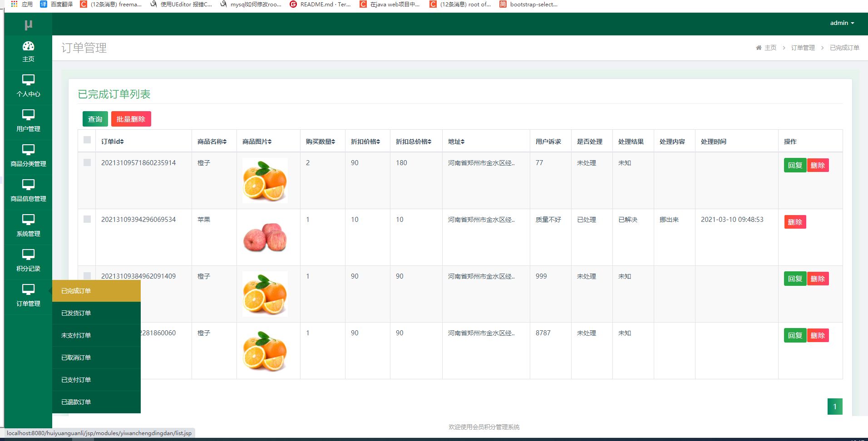Click 删除 for order ending 235914

pos(818,165)
